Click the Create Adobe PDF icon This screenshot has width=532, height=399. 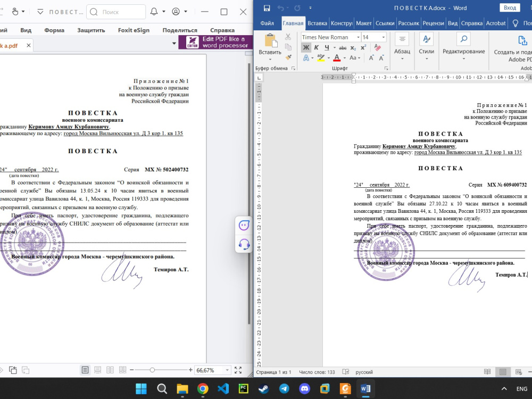pyautogui.click(x=522, y=41)
